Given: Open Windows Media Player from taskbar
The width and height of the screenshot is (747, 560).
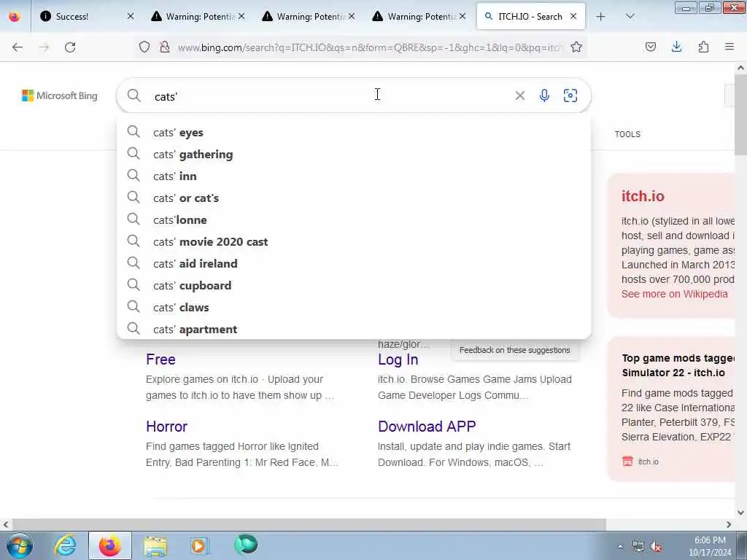Looking at the screenshot, I should click(200, 545).
